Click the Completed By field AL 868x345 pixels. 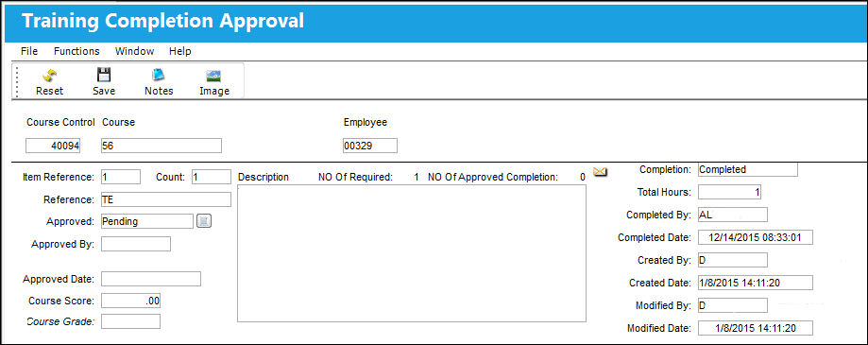coord(733,215)
